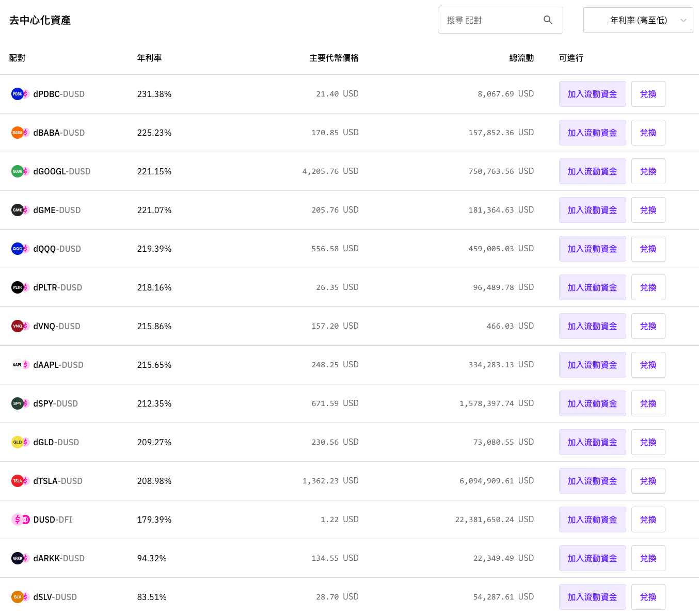Image resolution: width=699 pixels, height=616 pixels.
Task: Click the 可進行 column header
Action: [571, 58]
